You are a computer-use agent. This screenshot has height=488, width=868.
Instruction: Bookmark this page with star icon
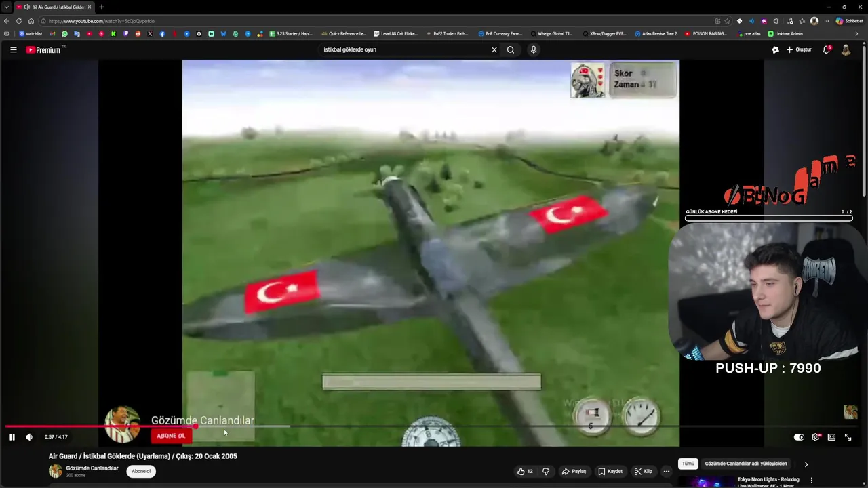[x=728, y=21]
